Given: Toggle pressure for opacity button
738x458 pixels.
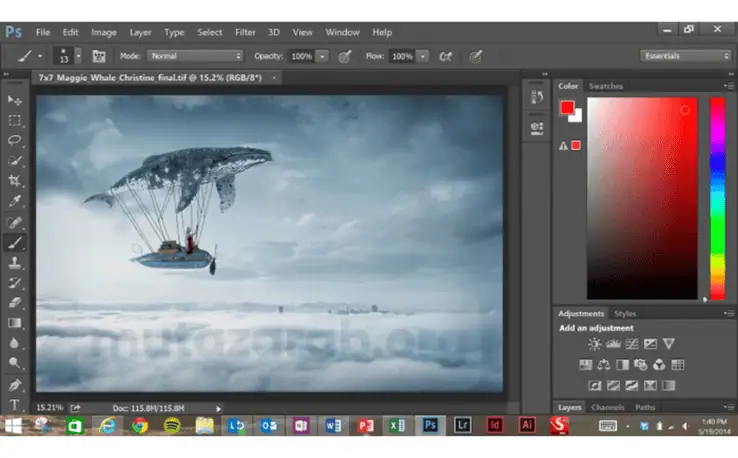Looking at the screenshot, I should [x=345, y=56].
